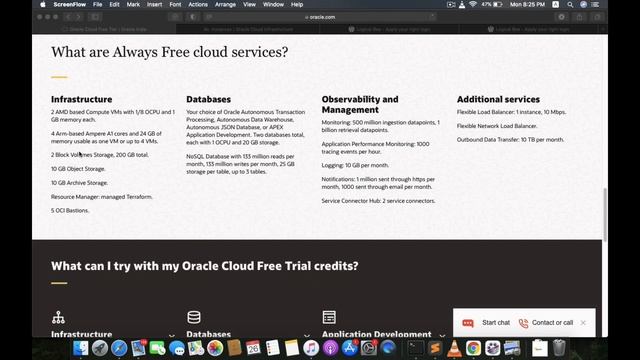Click battery 47% indicator in menu bar
Viewport: 640px width, 360px height.
(x=492, y=4)
